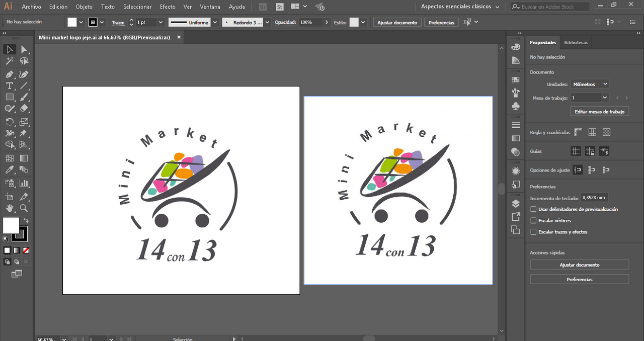This screenshot has height=341, width=644.
Task: Toggle Escalar trazos y efectos checkbox
Action: click(x=534, y=232)
